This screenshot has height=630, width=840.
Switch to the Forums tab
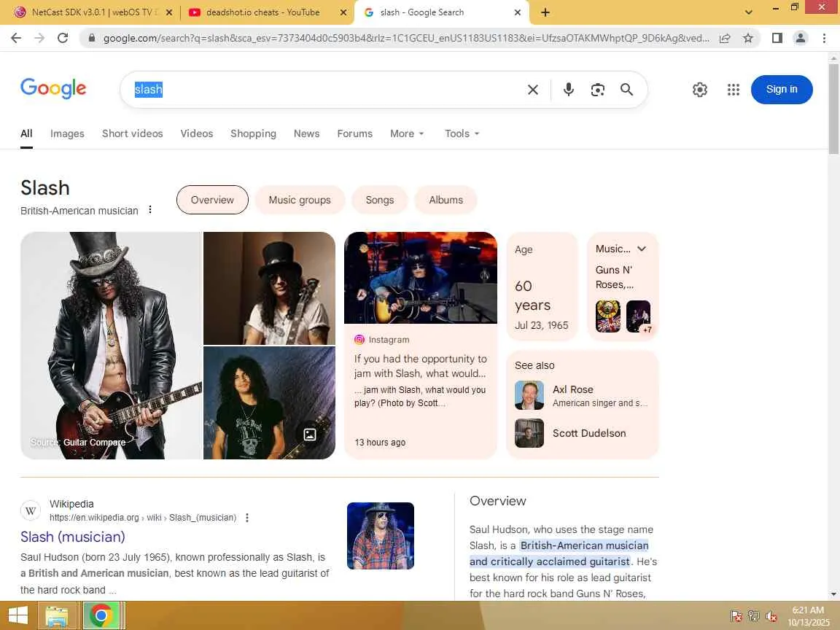point(354,133)
